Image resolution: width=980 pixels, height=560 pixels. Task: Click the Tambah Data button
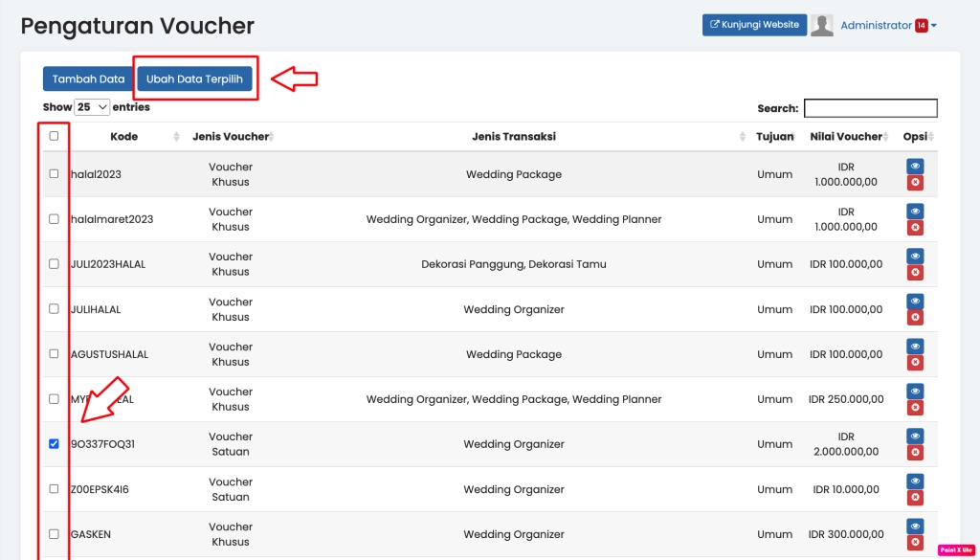87,78
